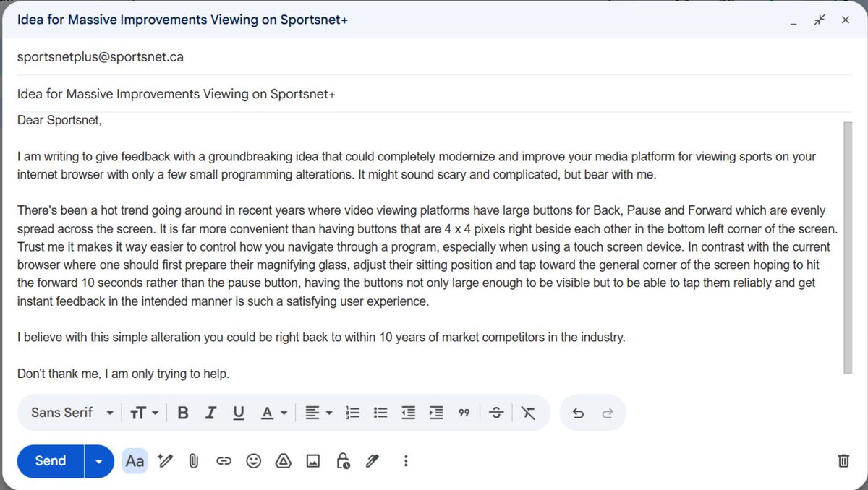Open more send options arrow
Image resolution: width=868 pixels, height=490 pixels.
click(99, 461)
